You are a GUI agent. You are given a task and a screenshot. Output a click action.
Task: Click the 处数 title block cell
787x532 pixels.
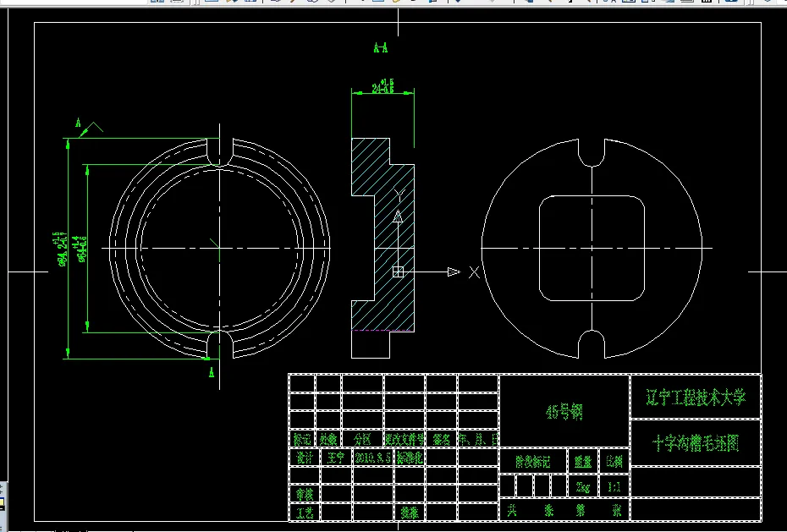click(328, 439)
